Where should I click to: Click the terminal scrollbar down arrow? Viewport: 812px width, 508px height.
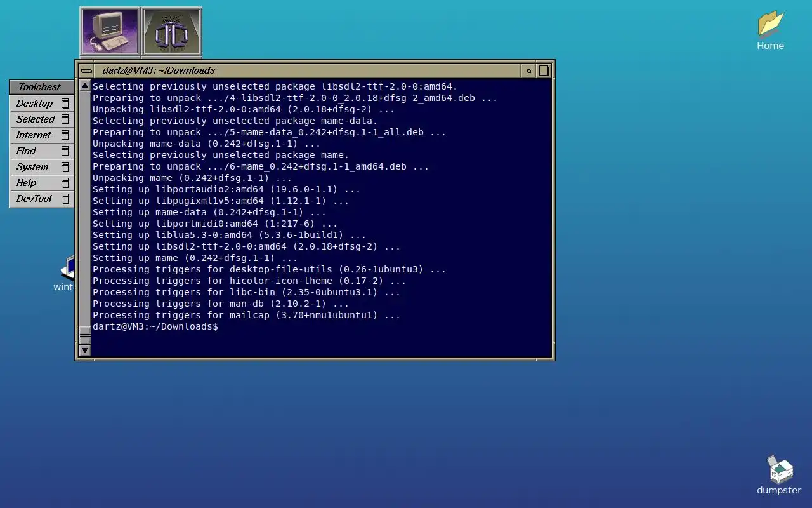coord(85,350)
